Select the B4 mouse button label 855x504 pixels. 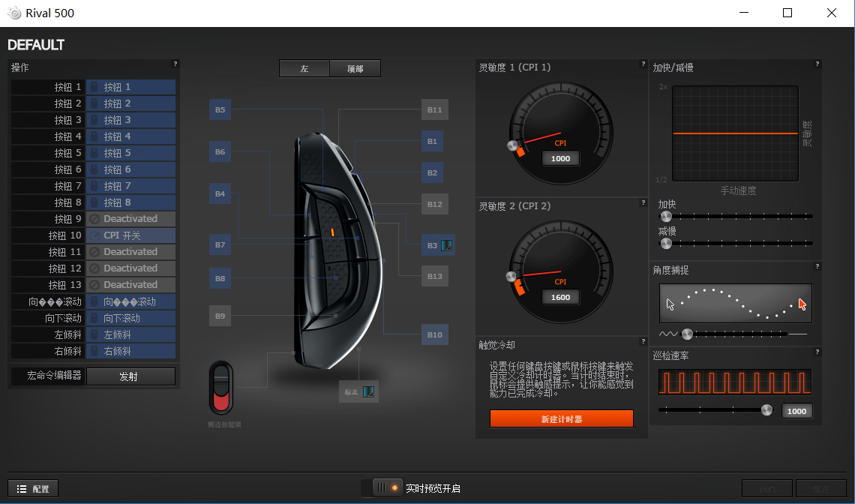coord(220,193)
